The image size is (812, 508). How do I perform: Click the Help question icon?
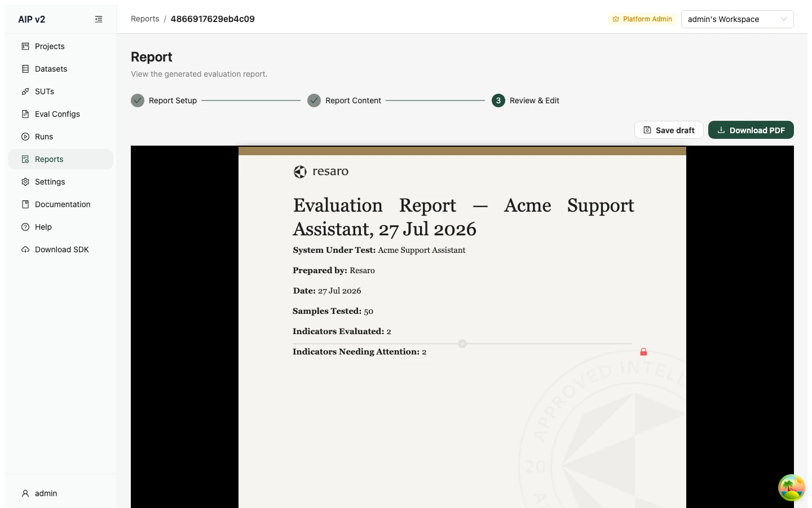point(25,227)
